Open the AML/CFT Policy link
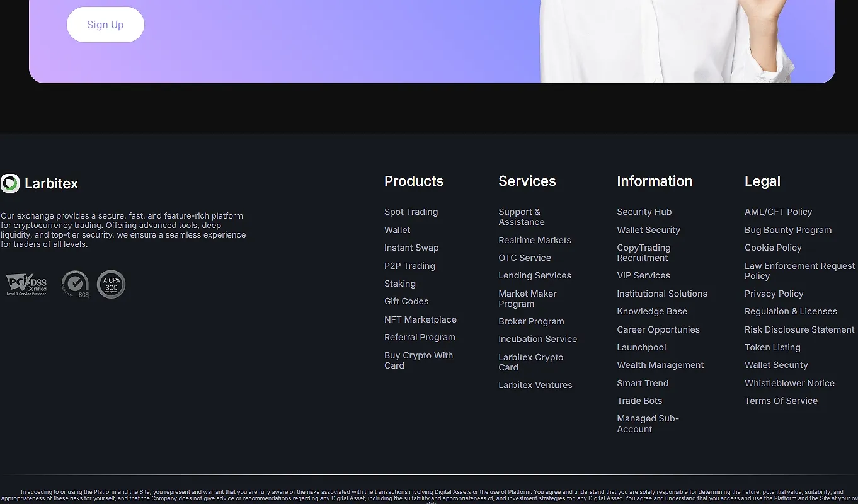Screen dimensions: 858x504 (778, 212)
